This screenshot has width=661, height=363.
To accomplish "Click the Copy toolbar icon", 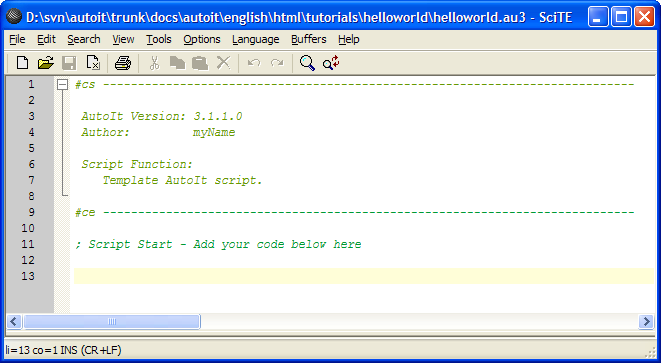I will (177, 63).
